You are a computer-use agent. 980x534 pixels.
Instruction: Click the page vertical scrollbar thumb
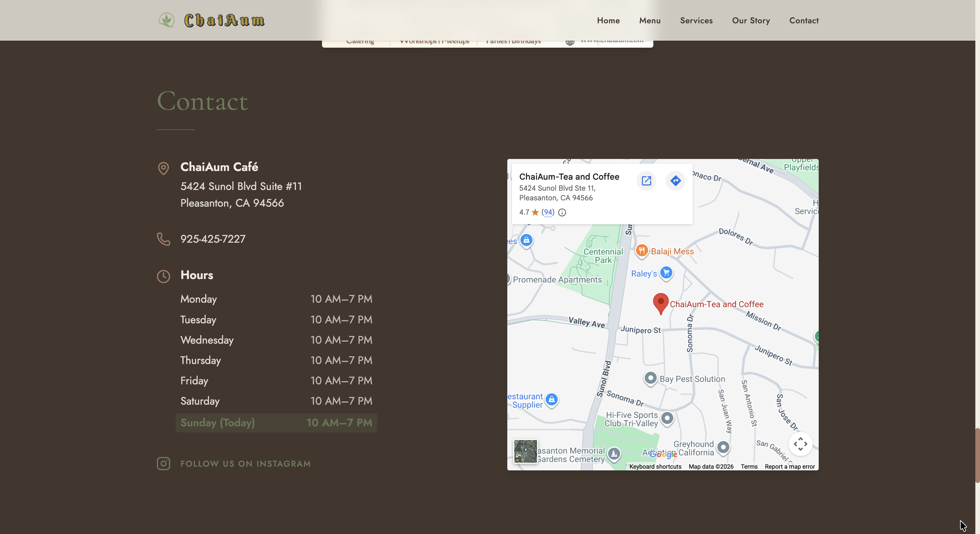click(x=977, y=456)
